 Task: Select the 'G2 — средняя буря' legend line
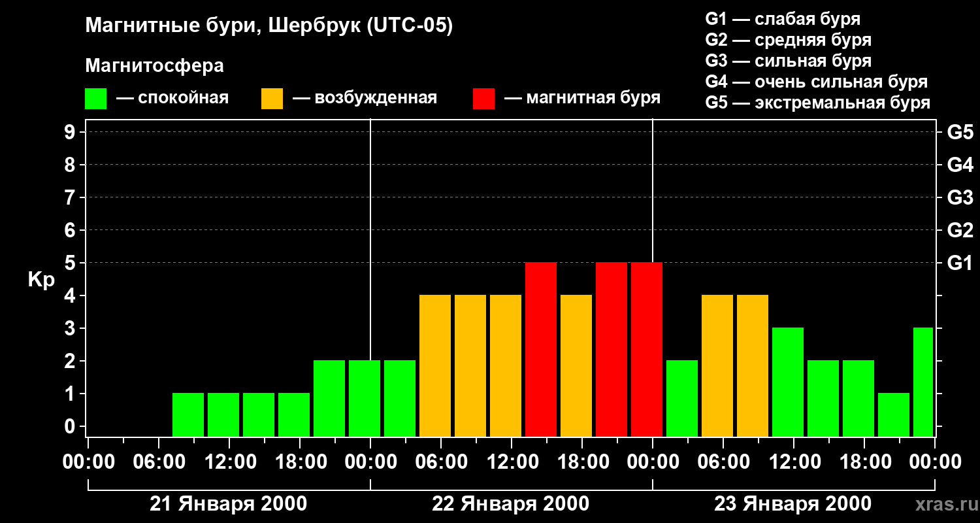click(788, 40)
